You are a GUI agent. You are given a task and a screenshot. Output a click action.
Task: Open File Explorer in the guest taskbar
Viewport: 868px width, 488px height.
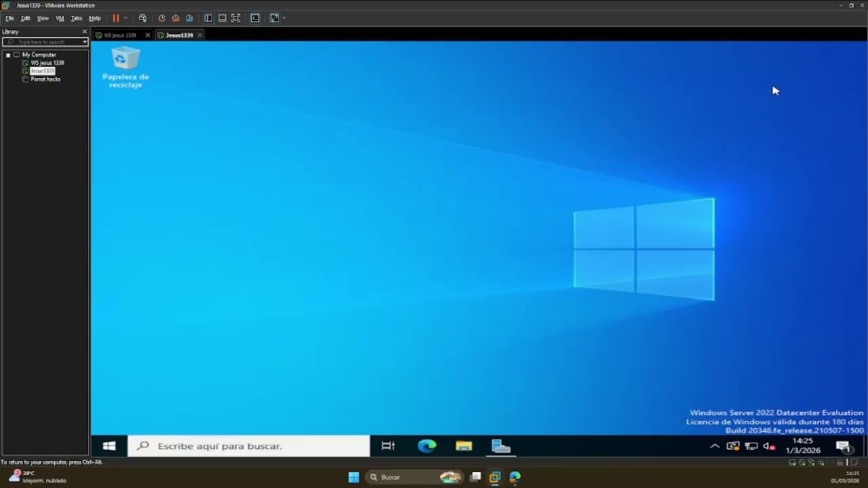464,446
